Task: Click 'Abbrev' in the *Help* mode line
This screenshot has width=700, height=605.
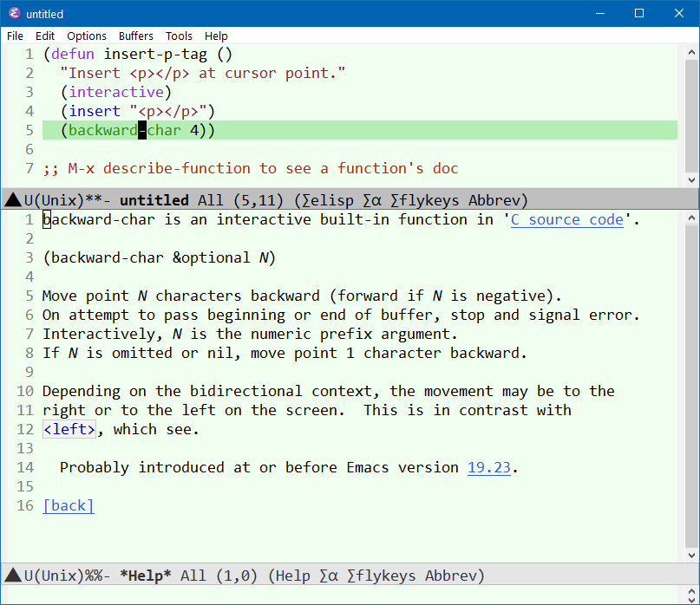Action: pos(451,576)
